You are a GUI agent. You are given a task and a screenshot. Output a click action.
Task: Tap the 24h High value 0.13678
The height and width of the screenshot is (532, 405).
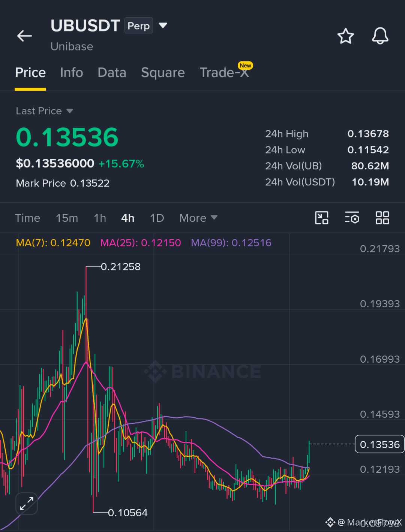368,134
